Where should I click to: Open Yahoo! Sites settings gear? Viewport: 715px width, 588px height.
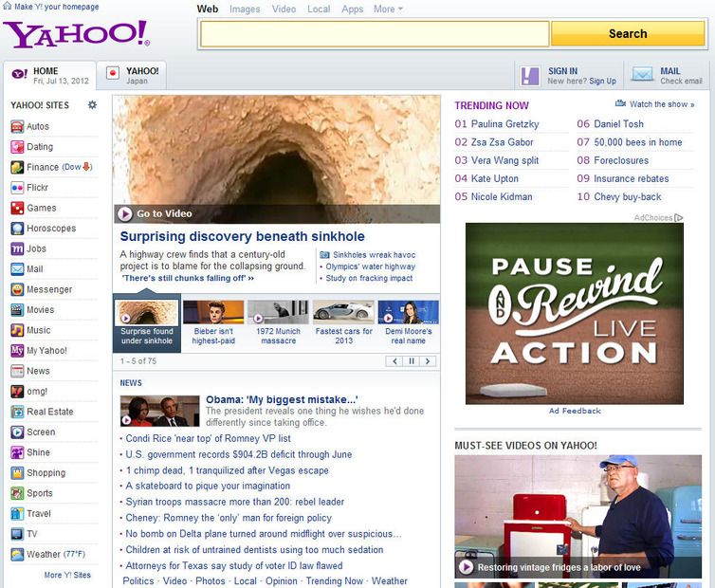click(92, 105)
